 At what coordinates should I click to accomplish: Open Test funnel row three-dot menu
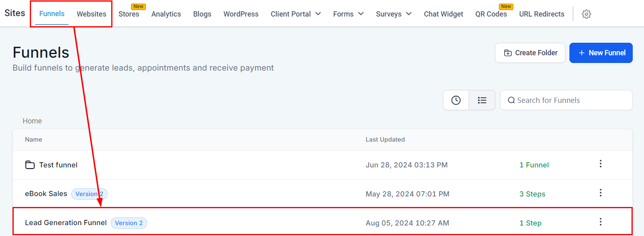tap(600, 164)
